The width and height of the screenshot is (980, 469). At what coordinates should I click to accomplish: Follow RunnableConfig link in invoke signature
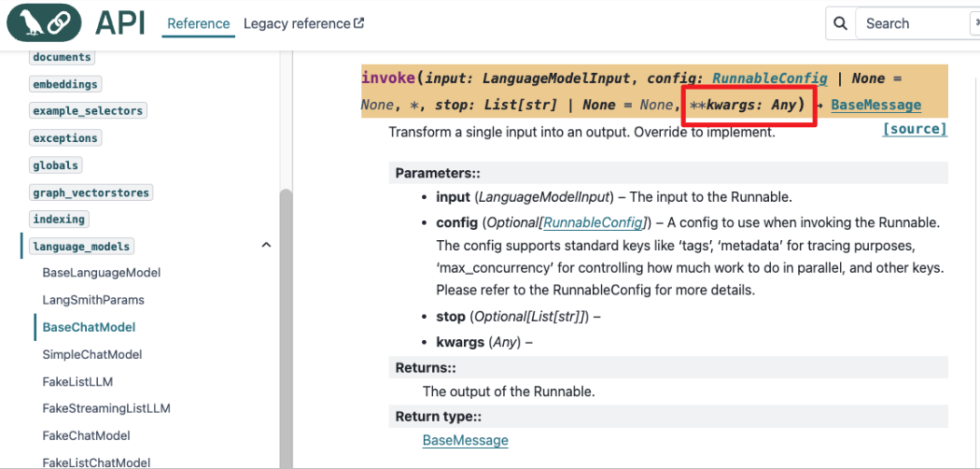769,78
